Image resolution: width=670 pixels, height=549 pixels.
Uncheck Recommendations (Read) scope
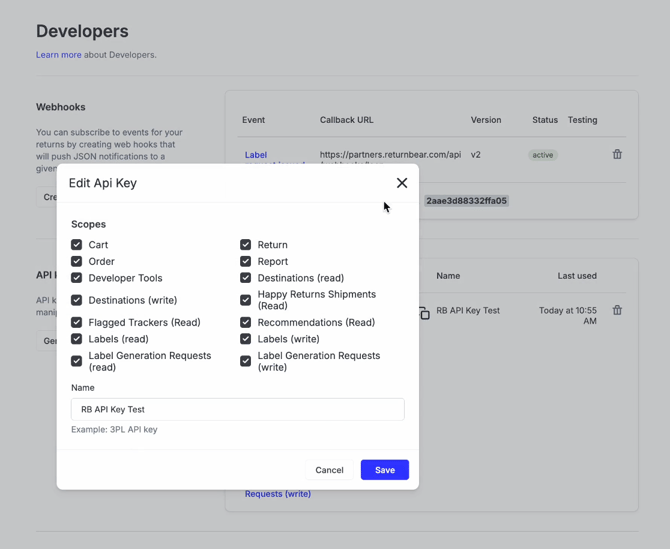(x=246, y=323)
